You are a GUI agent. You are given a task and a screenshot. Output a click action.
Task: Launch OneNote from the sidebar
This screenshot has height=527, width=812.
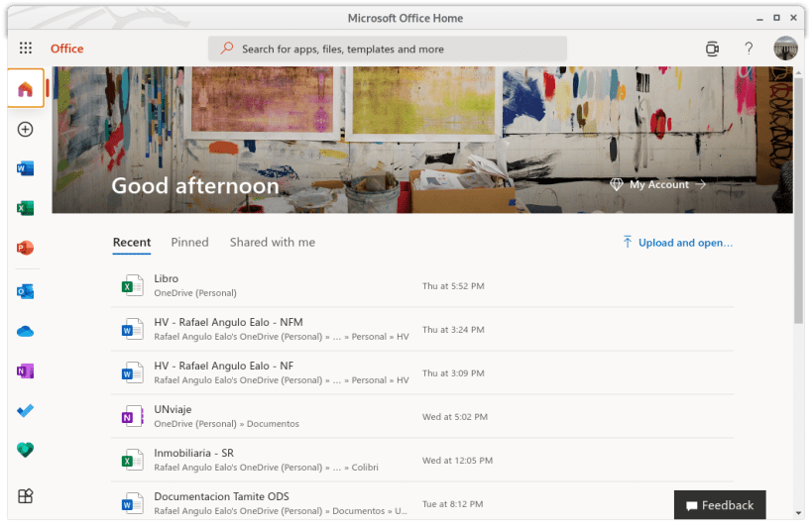(x=26, y=370)
